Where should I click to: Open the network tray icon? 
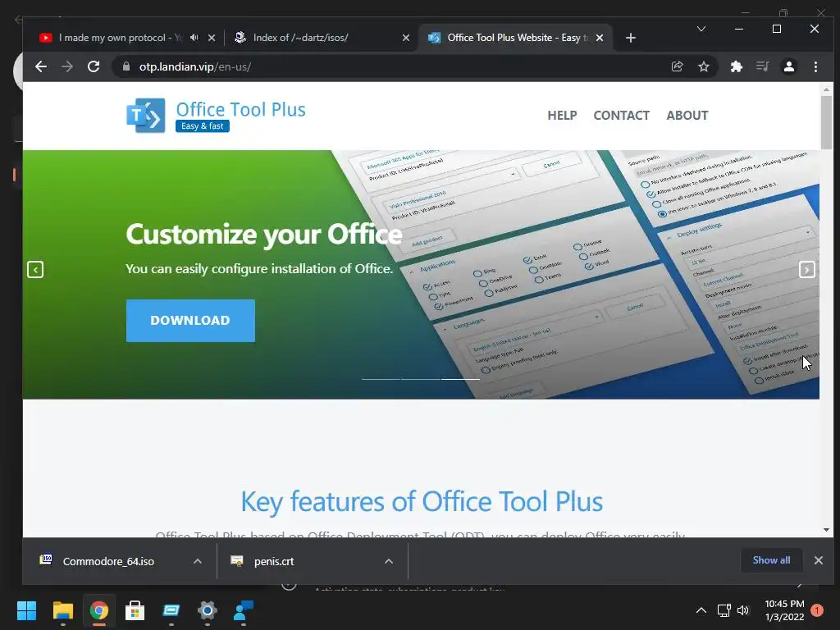(x=724, y=610)
